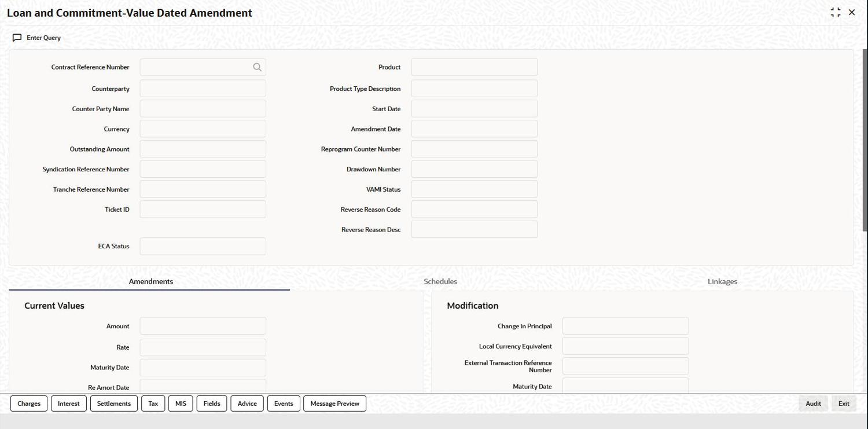Screen dimensions: 868x429
Task: Open the Events subscreen
Action: click(x=284, y=404)
